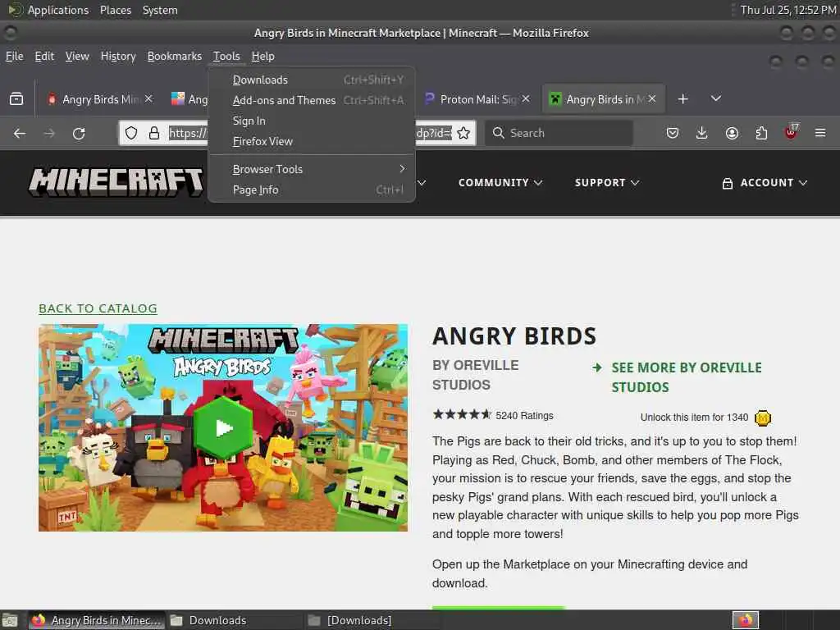Screen dimensions: 840x630
Task: Expand the Browser Tools submenu
Action: click(x=311, y=169)
